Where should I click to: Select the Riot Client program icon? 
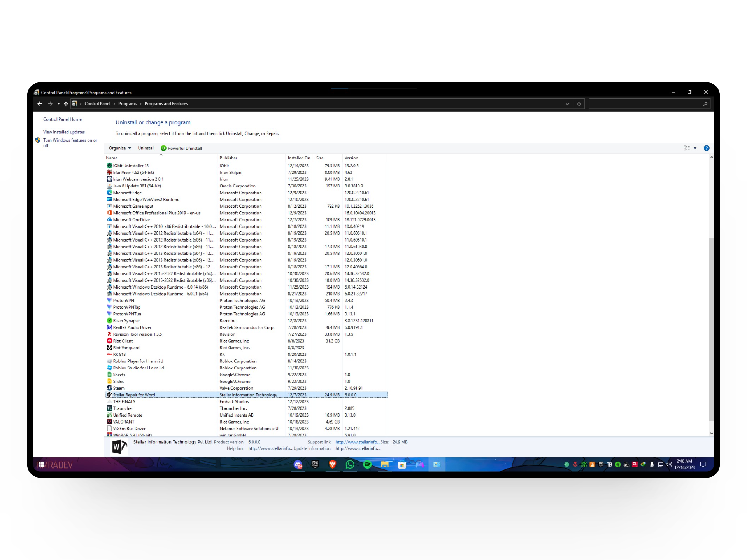[109, 341]
